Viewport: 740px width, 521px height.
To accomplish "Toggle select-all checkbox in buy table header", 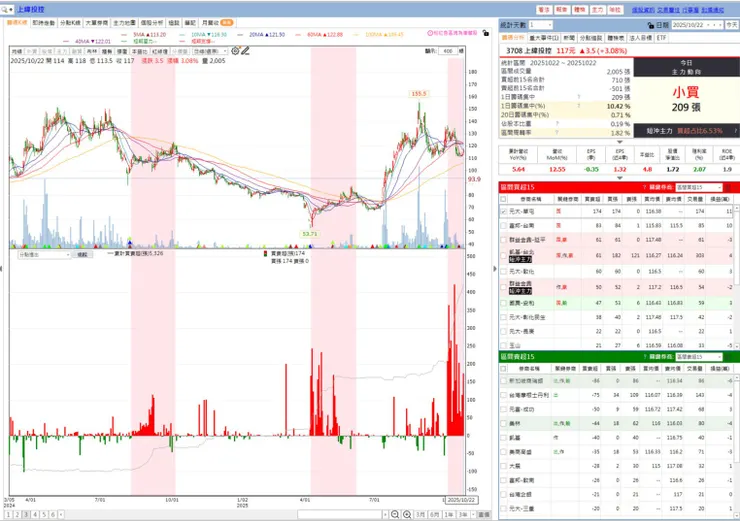I will (x=503, y=199).
